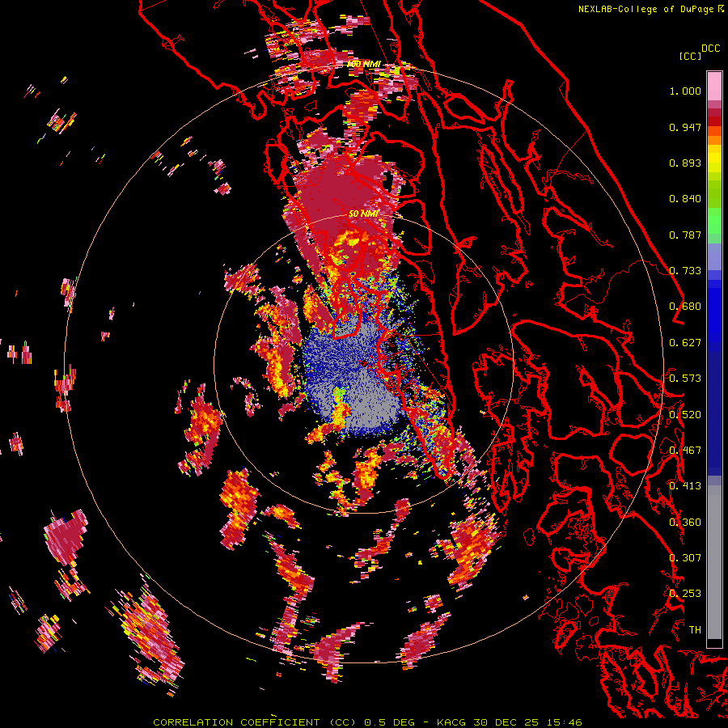This screenshot has width=728, height=728.
Task: Click the 50 NMI range ring label
Action: 363,214
